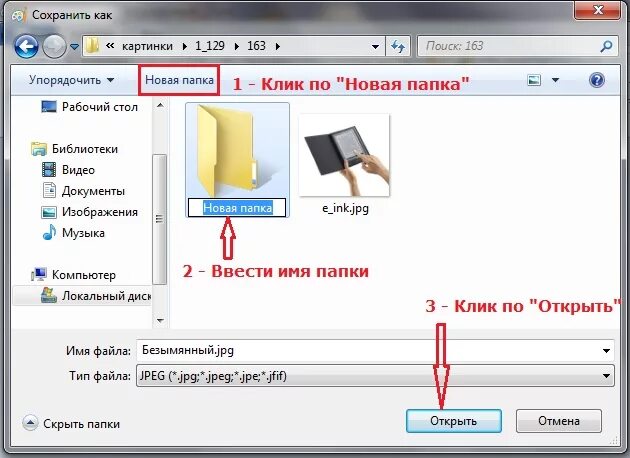
Task: Click the "e_ink.jpg" file name label
Action: pos(345,208)
